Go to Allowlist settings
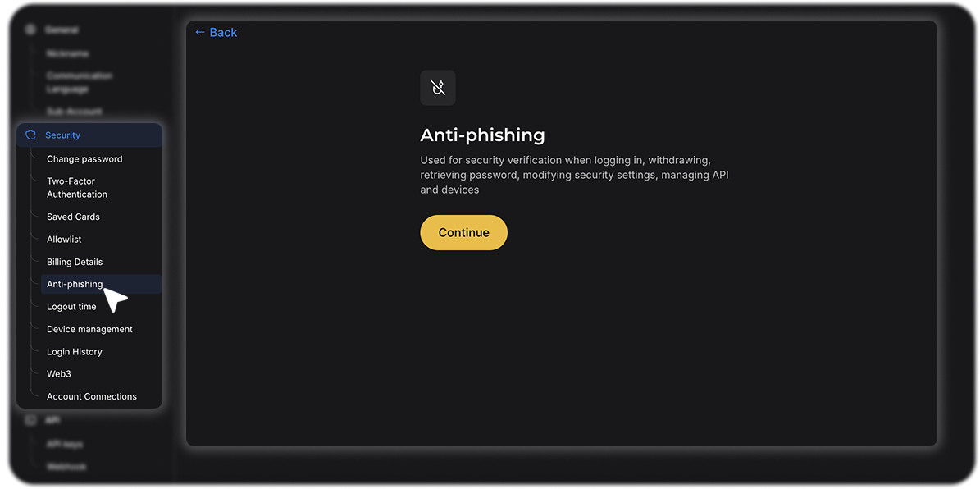The width and height of the screenshot is (980, 489). 64,240
